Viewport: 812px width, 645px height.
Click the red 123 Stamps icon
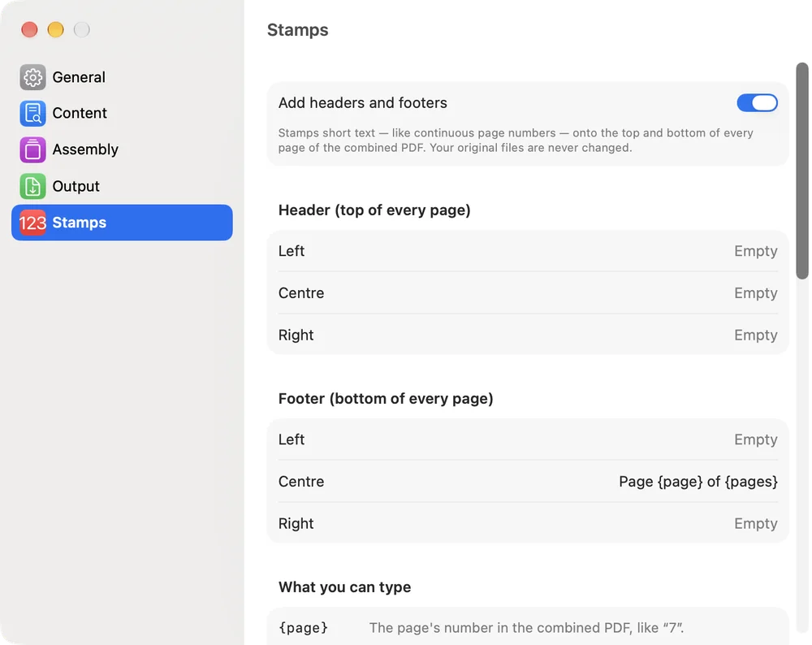click(x=32, y=223)
